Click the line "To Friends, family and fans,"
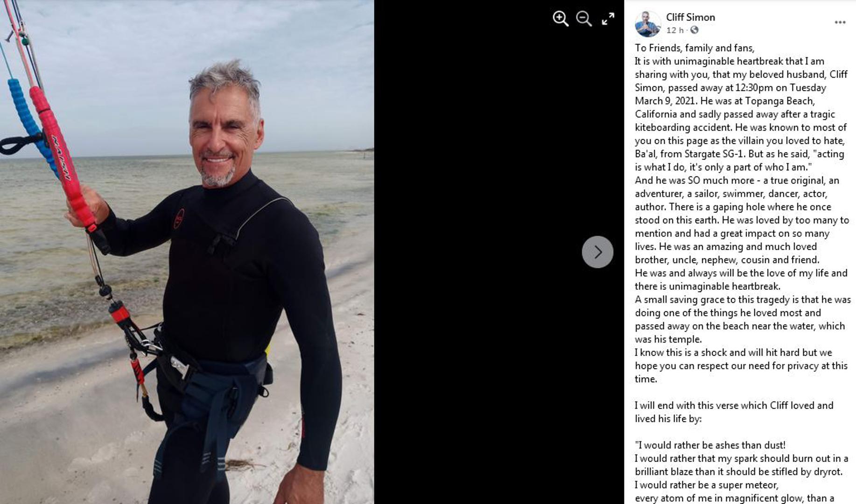Viewport: 856px width, 504px height. point(695,48)
